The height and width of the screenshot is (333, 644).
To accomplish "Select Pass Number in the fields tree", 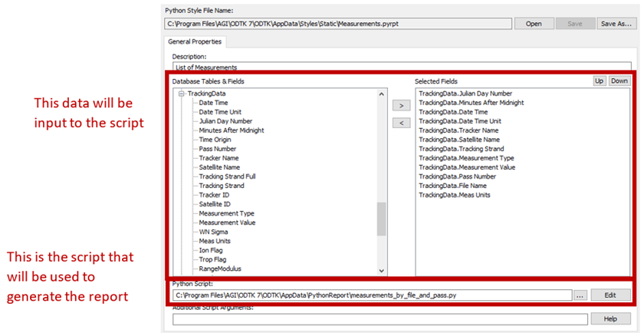I will click(x=217, y=149).
